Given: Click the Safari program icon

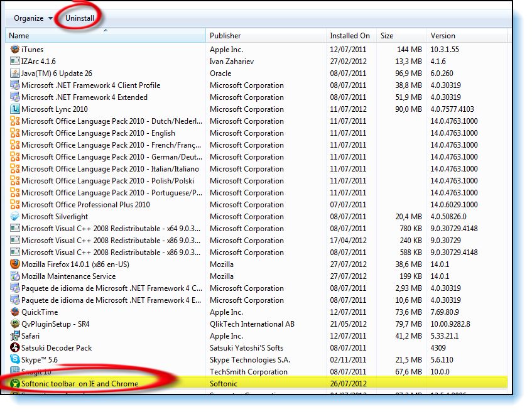Looking at the screenshot, I should pos(15,336).
